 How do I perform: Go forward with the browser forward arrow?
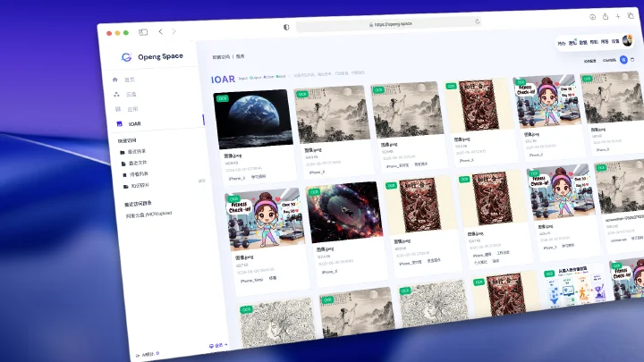pyautogui.click(x=174, y=31)
